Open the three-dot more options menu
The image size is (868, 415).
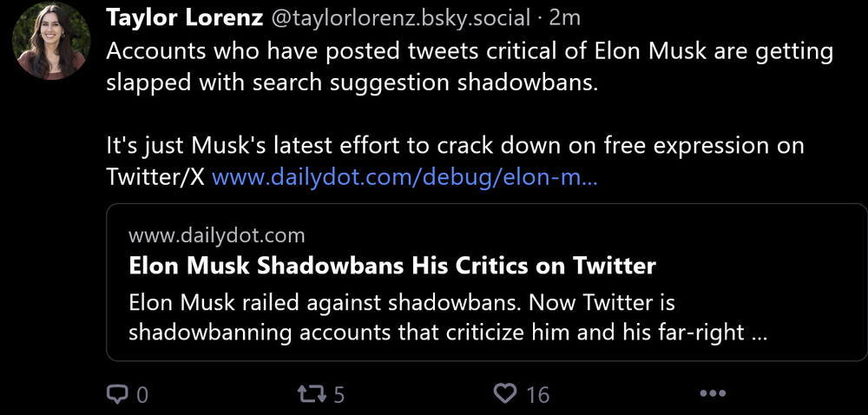tap(712, 394)
